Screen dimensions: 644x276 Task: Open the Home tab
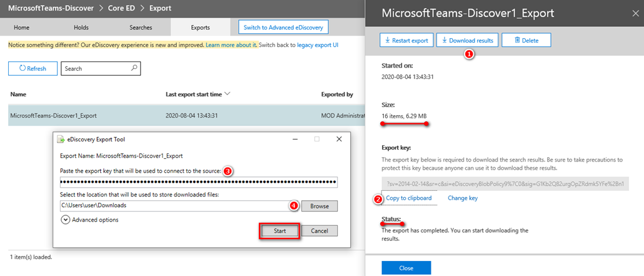[21, 28]
